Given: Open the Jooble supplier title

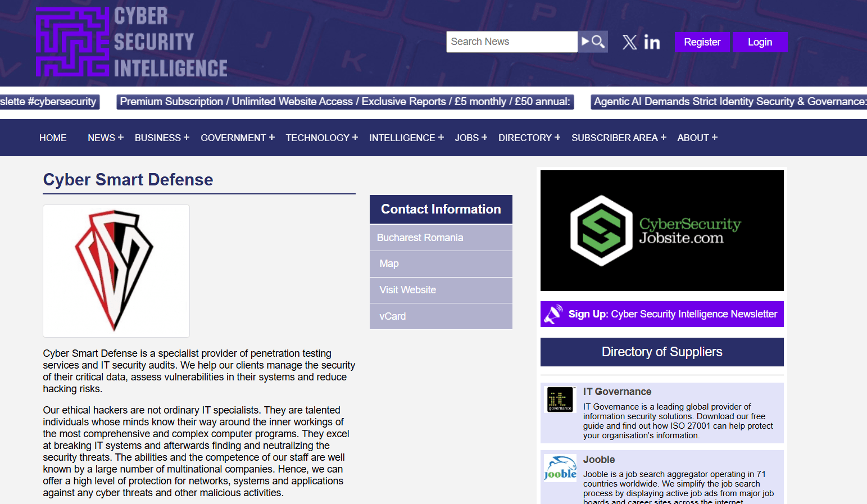Looking at the screenshot, I should [599, 460].
